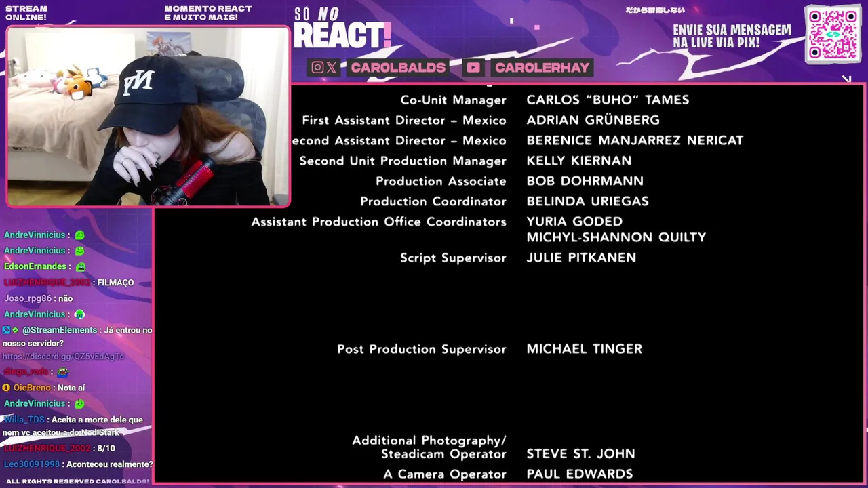This screenshot has width=868, height=488.
Task: Click the YouTube icon beside CAROLERHAY
Action: 473,67
